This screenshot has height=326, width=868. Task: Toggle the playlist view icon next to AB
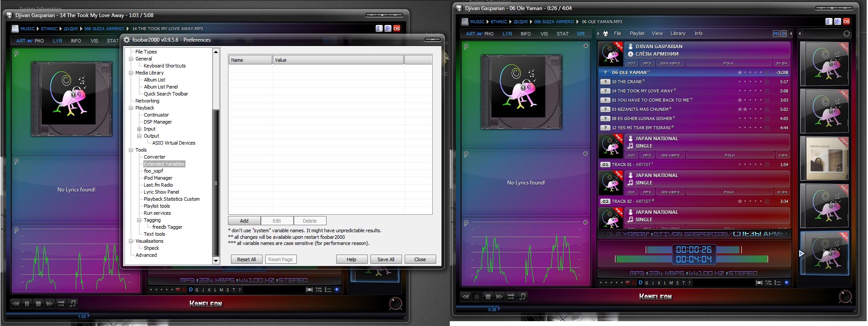(783, 33)
